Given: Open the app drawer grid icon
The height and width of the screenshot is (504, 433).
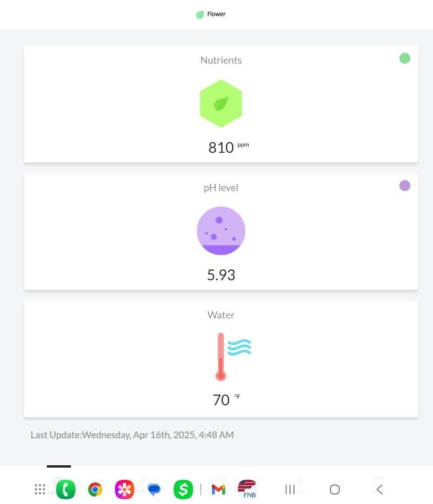Looking at the screenshot, I should coord(40,490).
